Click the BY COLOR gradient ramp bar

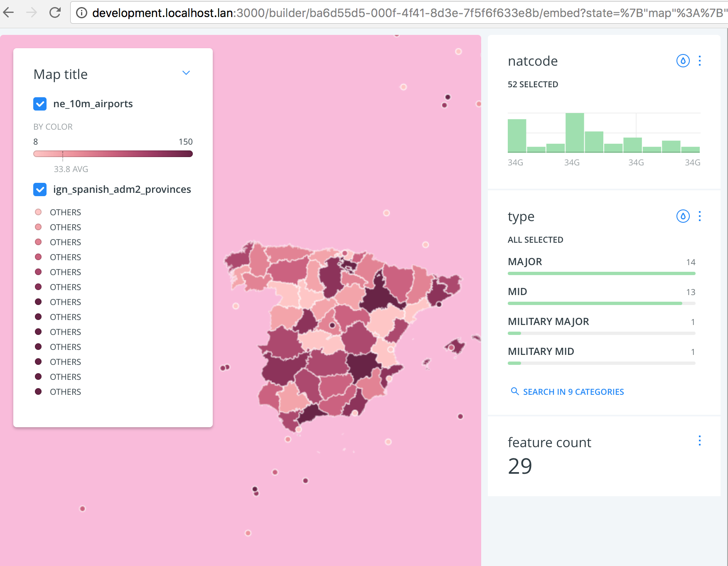113,154
